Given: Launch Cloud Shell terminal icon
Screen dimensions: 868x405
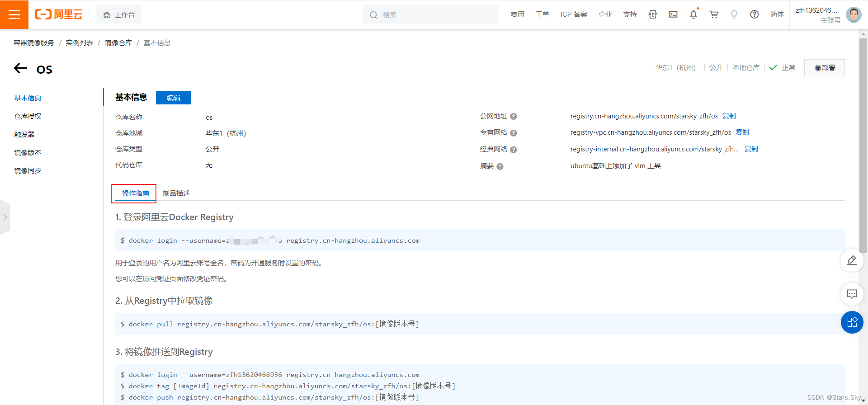Looking at the screenshot, I should [x=673, y=14].
